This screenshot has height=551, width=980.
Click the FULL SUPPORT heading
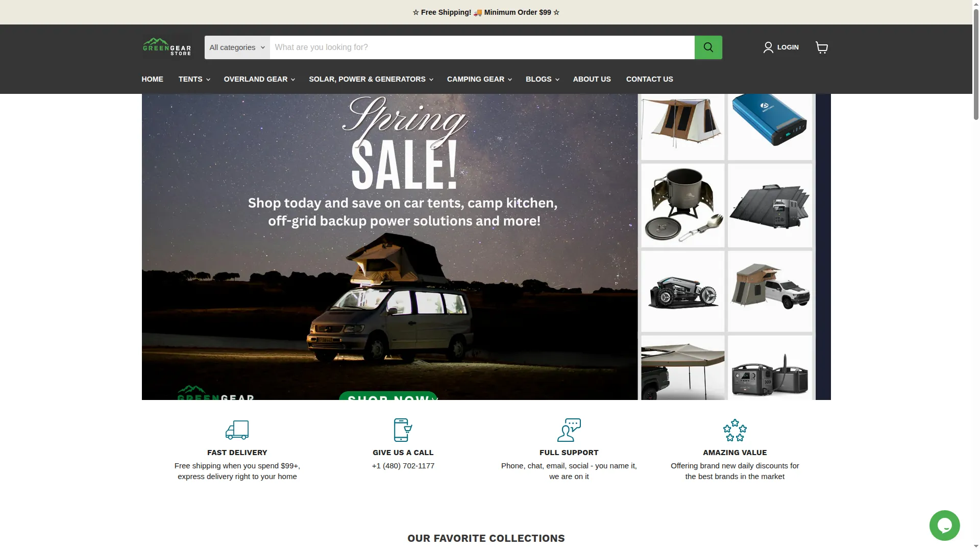click(569, 453)
